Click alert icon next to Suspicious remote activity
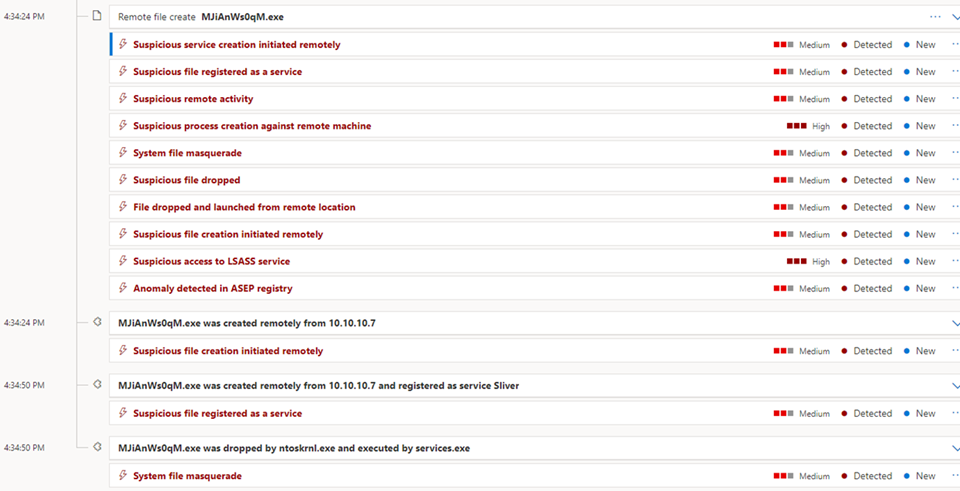 (x=123, y=99)
